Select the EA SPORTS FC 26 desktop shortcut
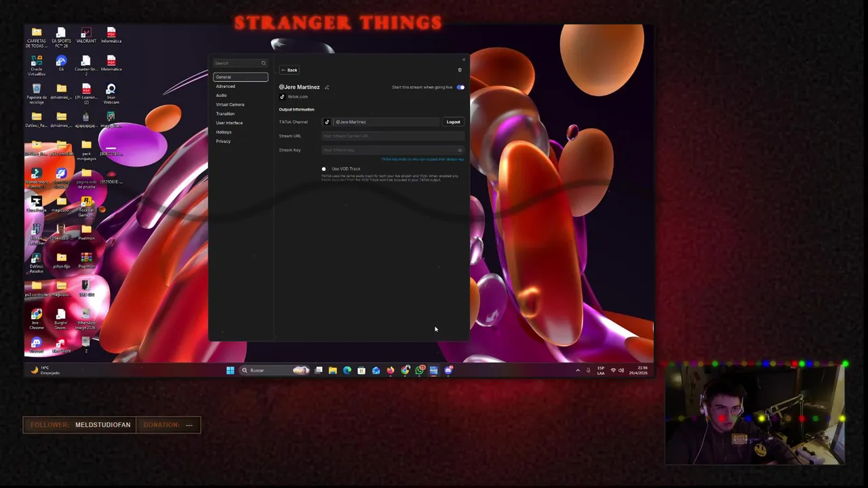Image resolution: width=868 pixels, height=488 pixels. 61,37
